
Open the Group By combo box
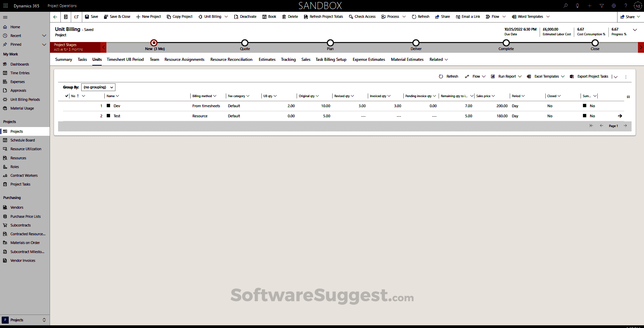(98, 87)
